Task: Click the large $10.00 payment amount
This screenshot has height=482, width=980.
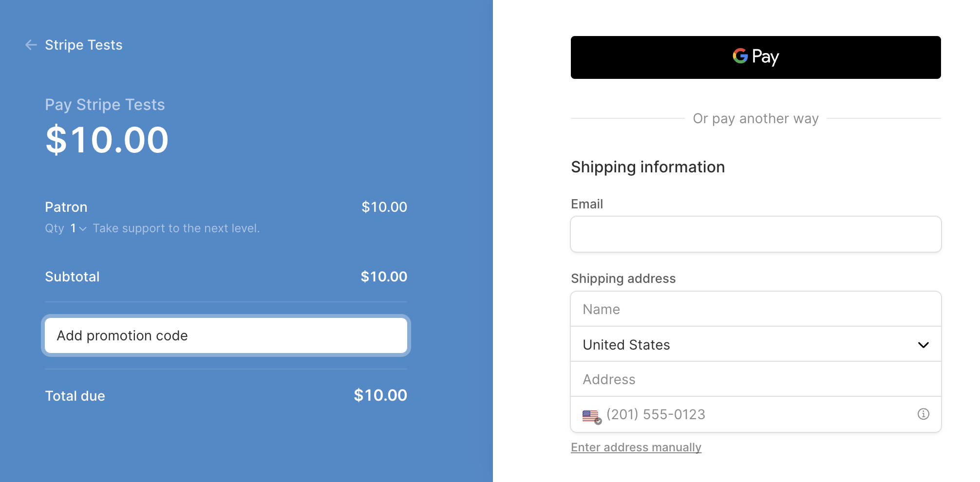Action: tap(107, 140)
